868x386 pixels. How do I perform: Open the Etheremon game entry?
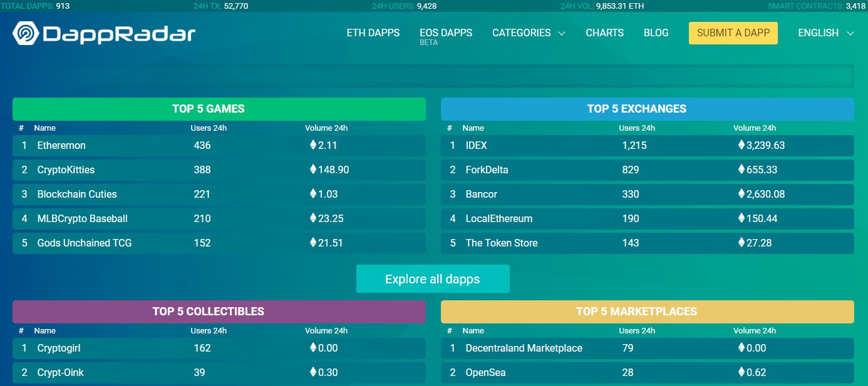pyautogui.click(x=61, y=145)
